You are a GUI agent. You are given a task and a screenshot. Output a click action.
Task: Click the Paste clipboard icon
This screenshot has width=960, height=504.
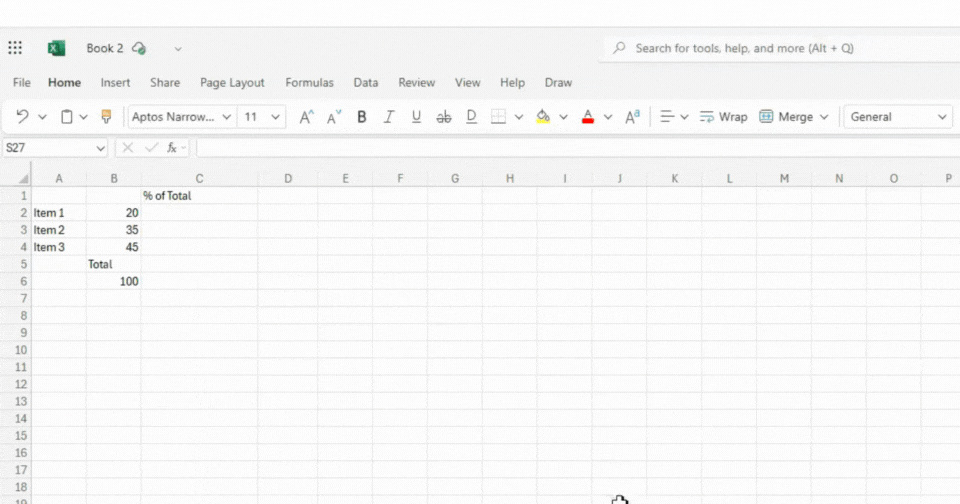point(67,116)
